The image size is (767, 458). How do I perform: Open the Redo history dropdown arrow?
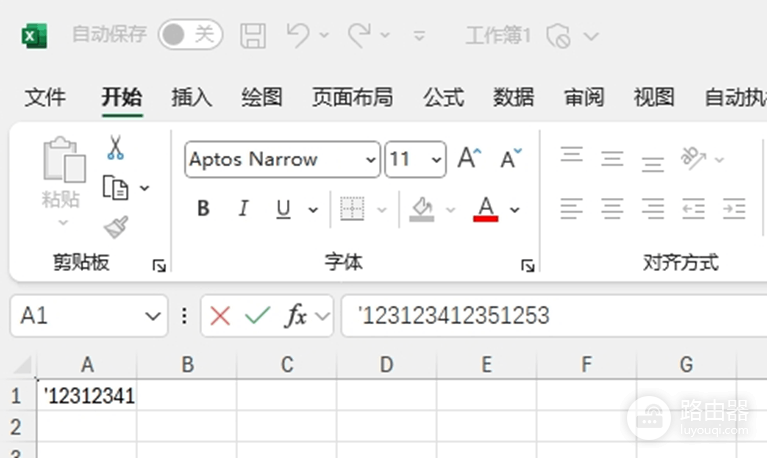click(385, 35)
